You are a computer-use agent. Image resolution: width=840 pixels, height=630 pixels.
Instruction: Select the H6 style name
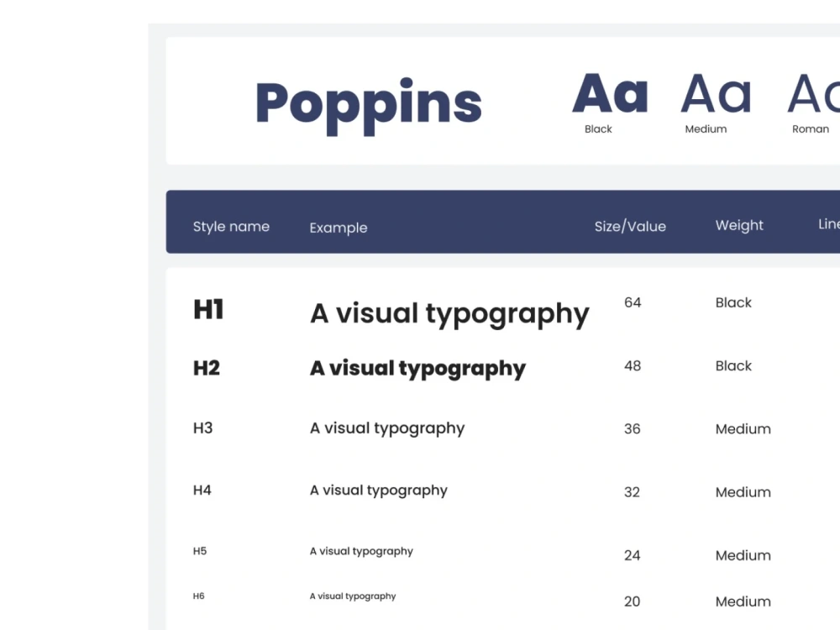pyautogui.click(x=198, y=596)
